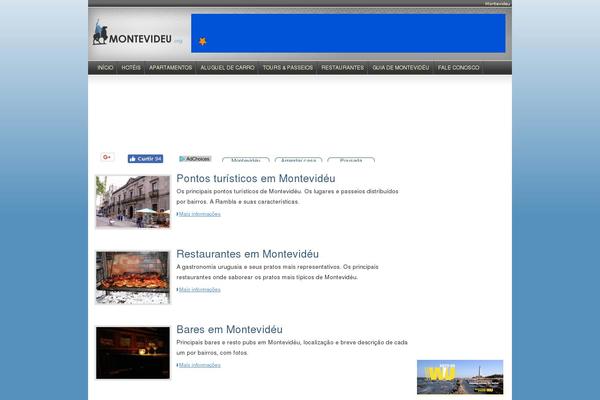Open Guia de Montevidéu menu item
The width and height of the screenshot is (600, 400).
click(400, 68)
